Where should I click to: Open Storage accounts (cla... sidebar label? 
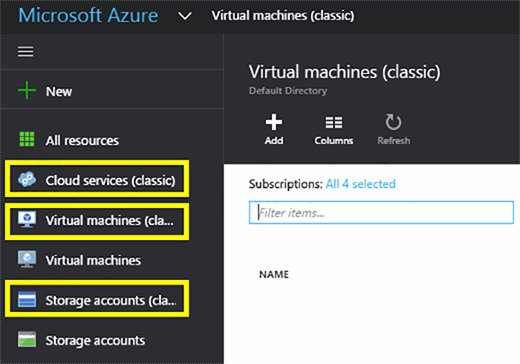click(111, 301)
